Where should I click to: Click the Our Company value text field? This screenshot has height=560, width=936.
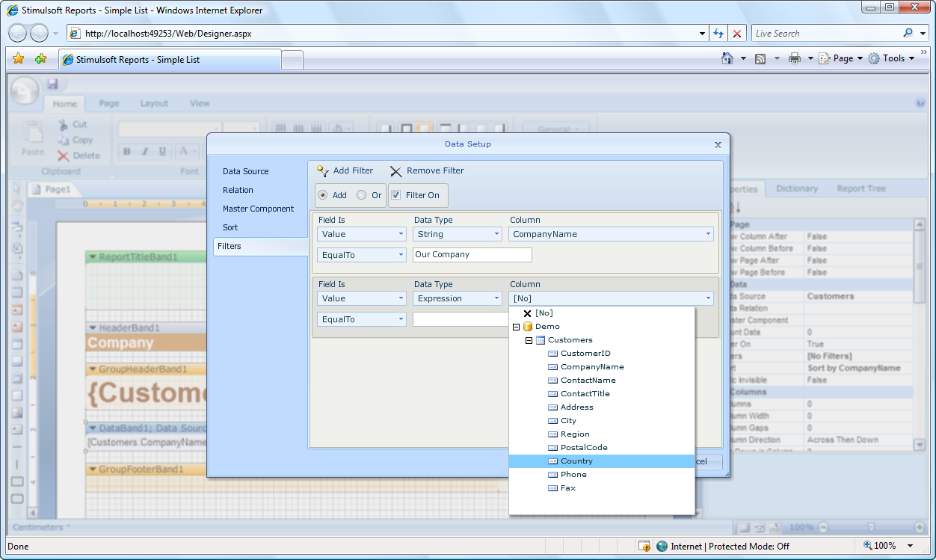click(472, 255)
